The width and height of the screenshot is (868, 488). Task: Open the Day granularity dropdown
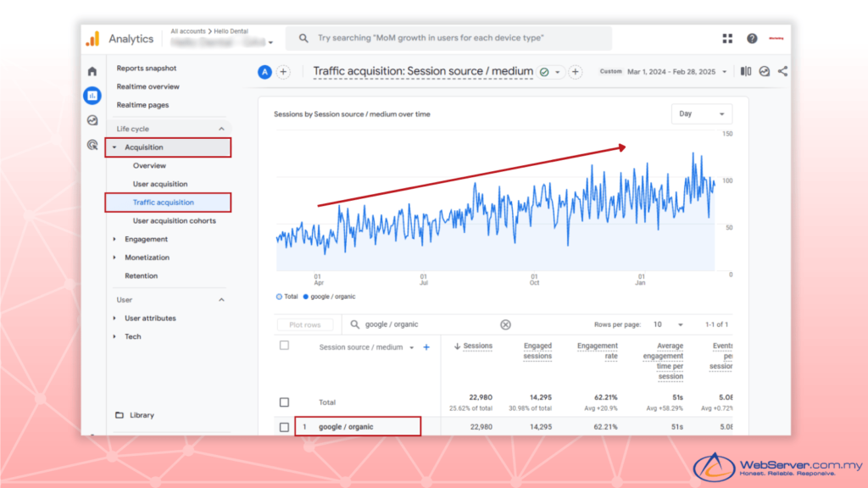pyautogui.click(x=701, y=114)
